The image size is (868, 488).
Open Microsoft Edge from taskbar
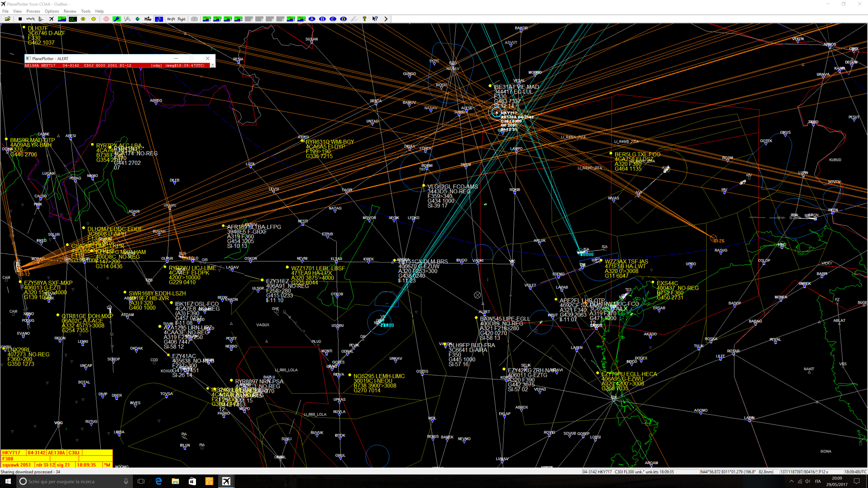click(x=158, y=481)
